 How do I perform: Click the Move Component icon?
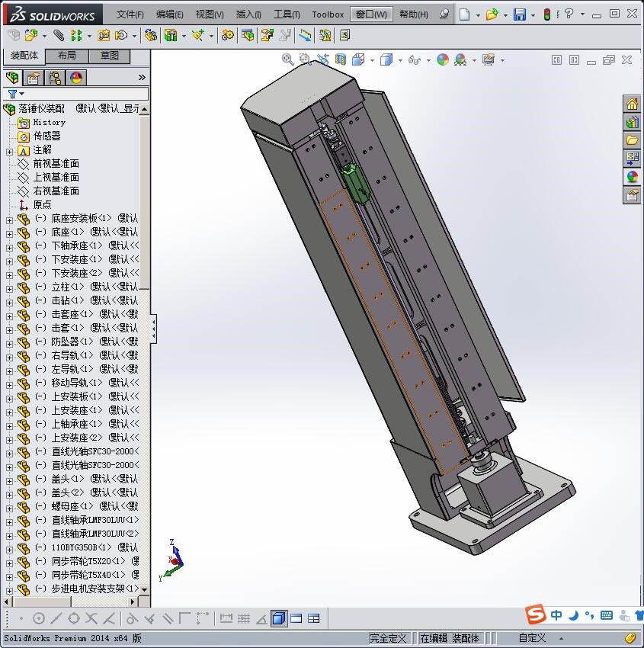tap(121, 36)
